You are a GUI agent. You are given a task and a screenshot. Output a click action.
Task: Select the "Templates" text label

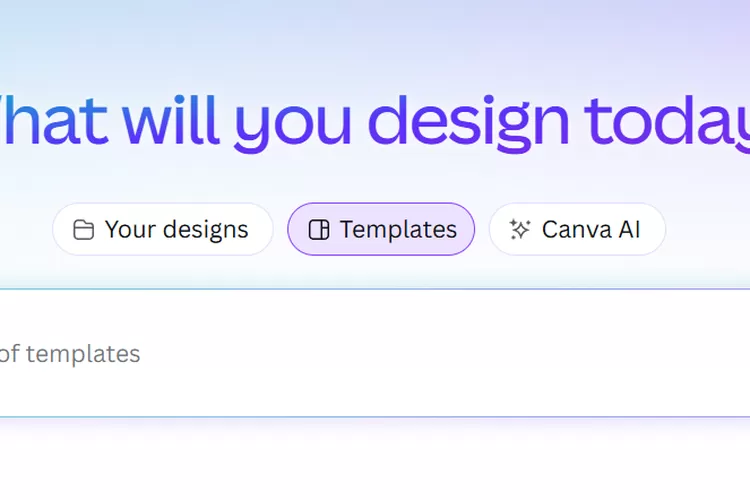pos(398,230)
